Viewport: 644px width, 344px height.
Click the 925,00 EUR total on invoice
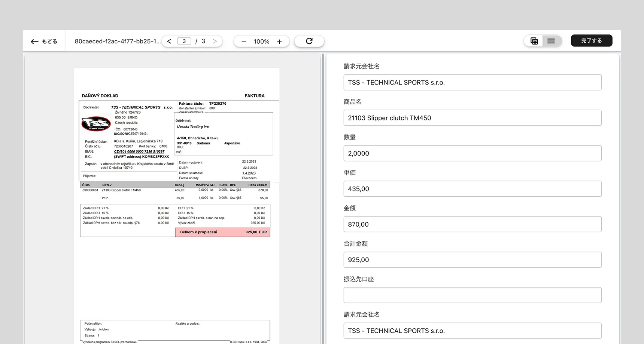coord(256,232)
